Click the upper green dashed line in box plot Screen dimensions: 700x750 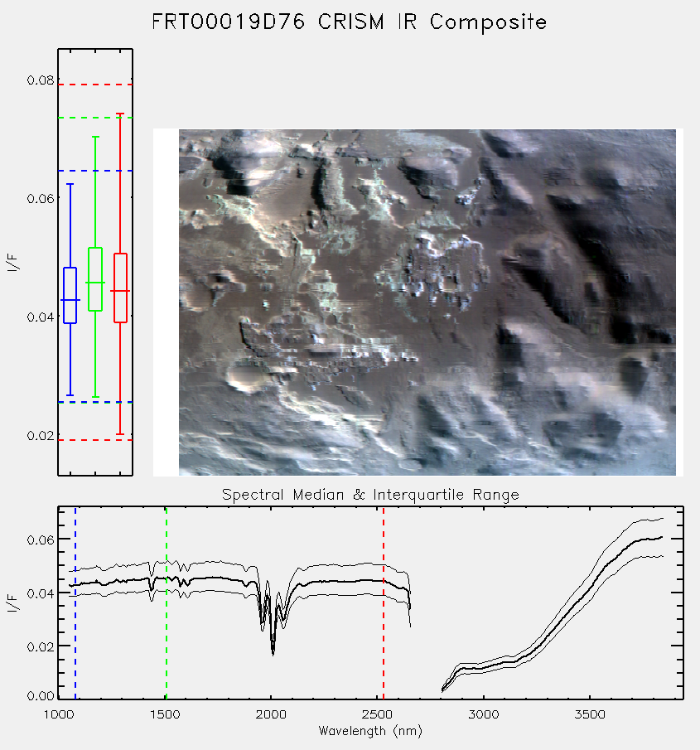pos(95,118)
